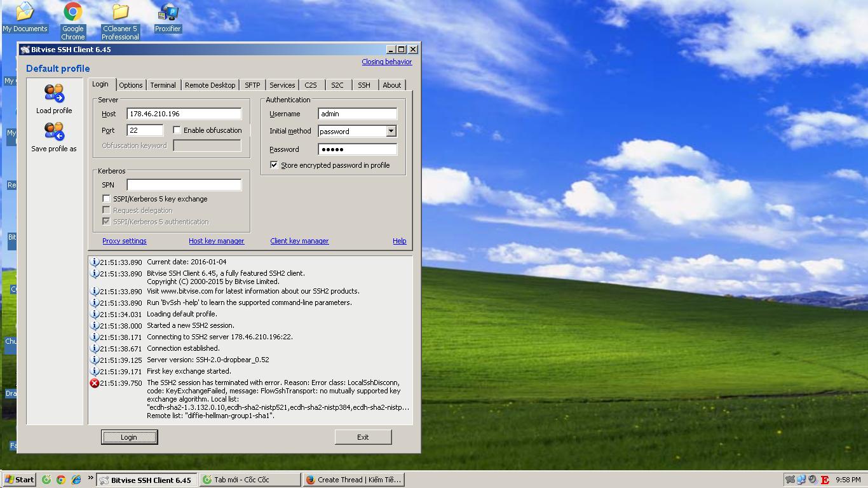The image size is (868, 488).
Task: Click the red error icon in the log
Action: point(95,383)
